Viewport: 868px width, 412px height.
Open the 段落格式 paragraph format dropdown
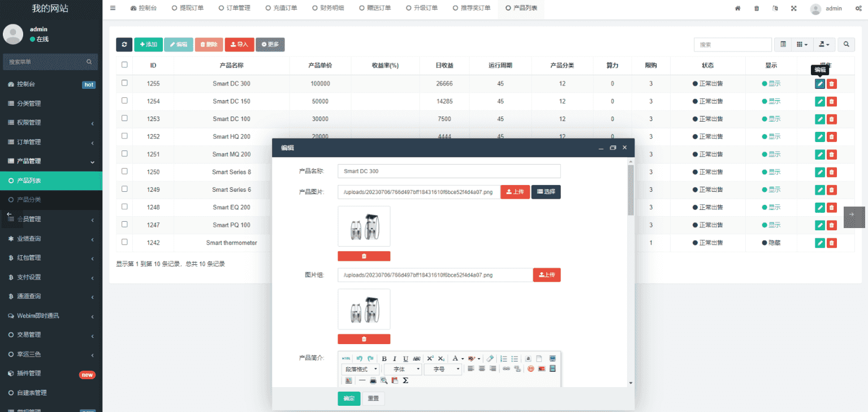coord(360,369)
